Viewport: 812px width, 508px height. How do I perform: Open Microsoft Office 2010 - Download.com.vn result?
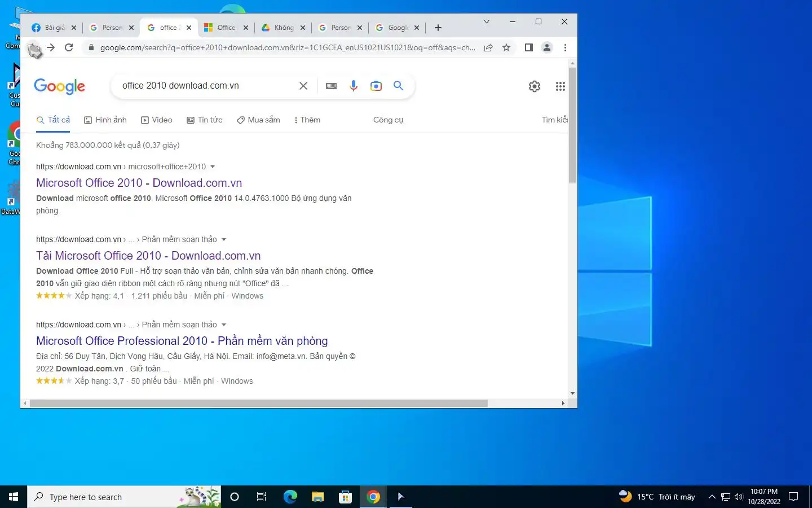[x=139, y=183]
